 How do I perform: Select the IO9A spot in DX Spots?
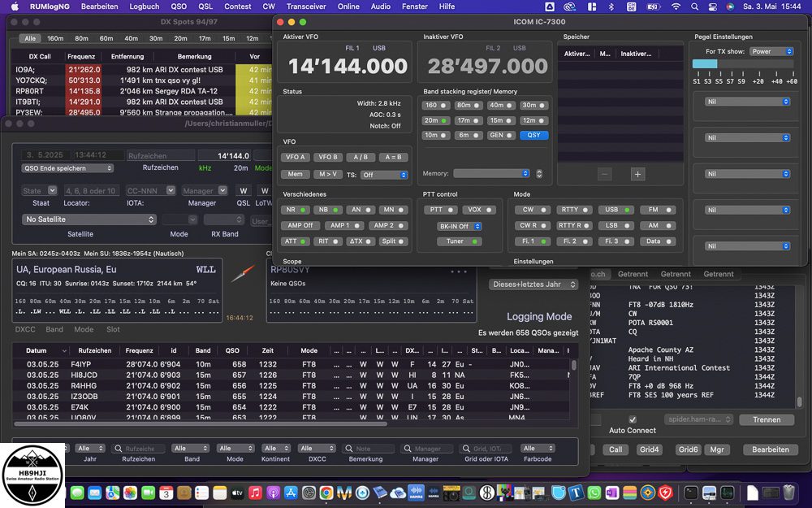click(142, 69)
